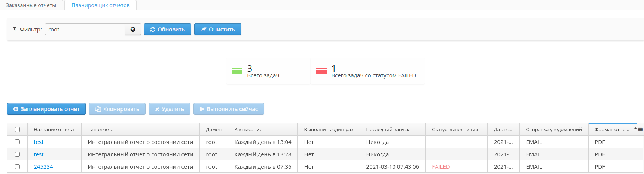Switch to the Заказанные отчеты tab
The width and height of the screenshot is (644, 174).
tap(31, 5)
